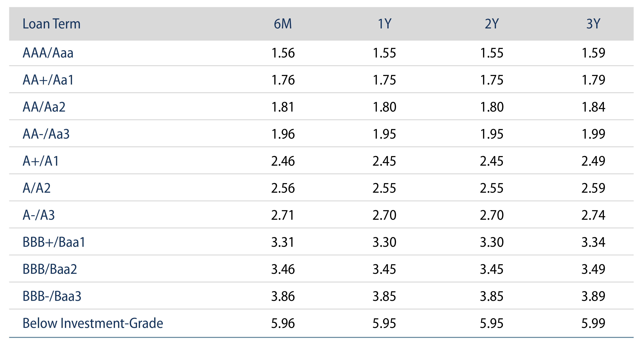Select the 5.99 value in 3Y column
The image size is (644, 350).
pyautogui.click(x=593, y=323)
